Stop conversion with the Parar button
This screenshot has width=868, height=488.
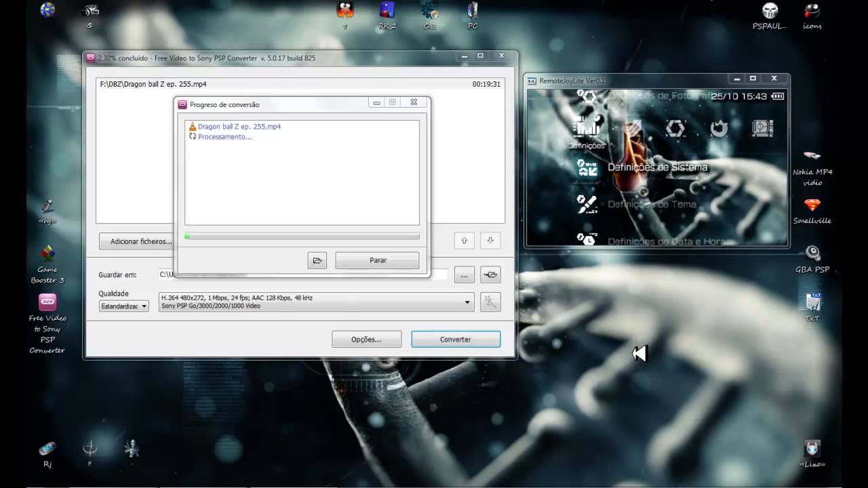(x=377, y=260)
